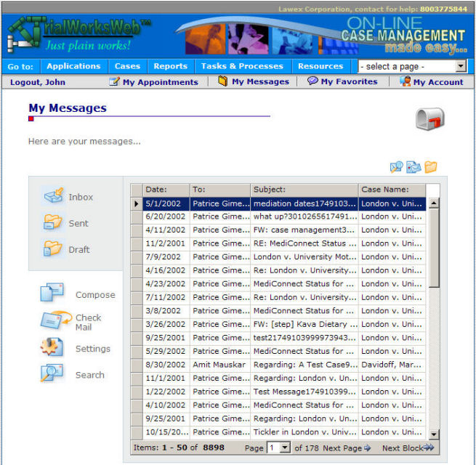Select the 'Tickler in London v. Univ...' message

[x=304, y=432]
